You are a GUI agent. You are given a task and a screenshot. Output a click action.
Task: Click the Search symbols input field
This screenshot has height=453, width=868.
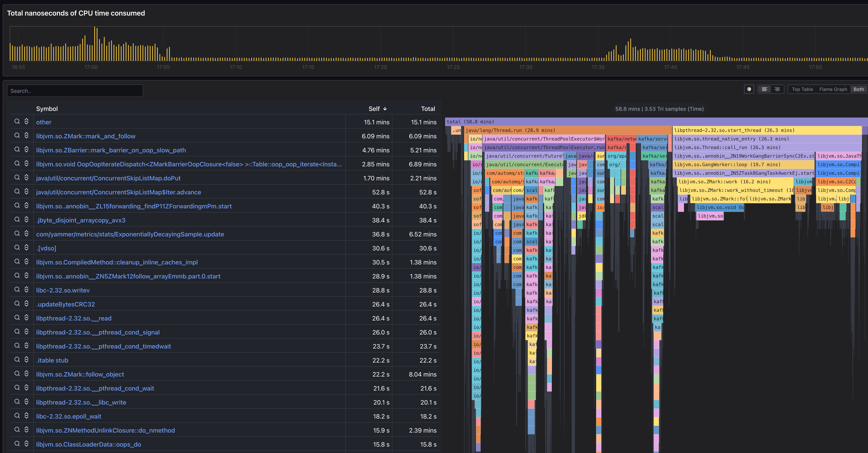(x=75, y=91)
